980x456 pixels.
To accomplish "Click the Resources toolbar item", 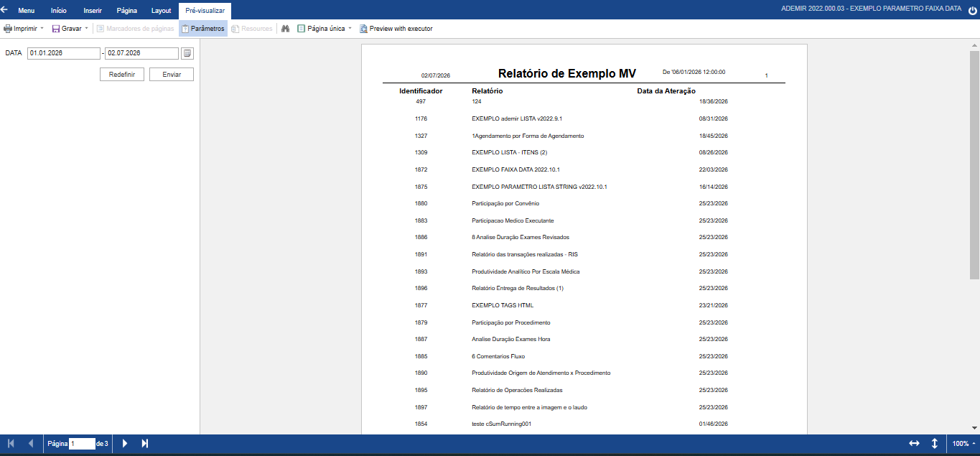I will pyautogui.click(x=252, y=29).
